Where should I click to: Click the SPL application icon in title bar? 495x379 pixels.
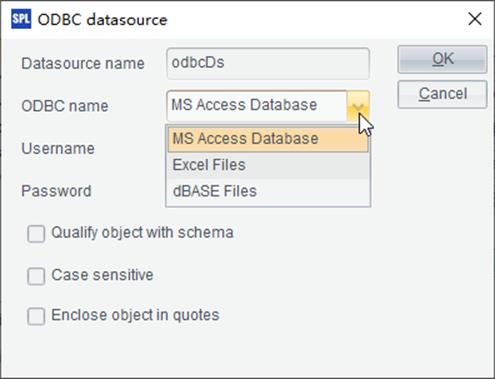click(21, 19)
